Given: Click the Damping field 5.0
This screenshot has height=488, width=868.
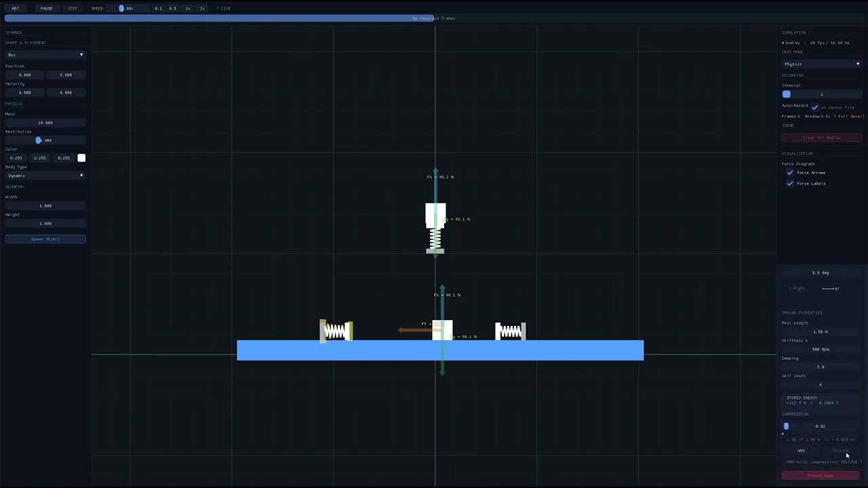Looking at the screenshot, I should click(821, 367).
